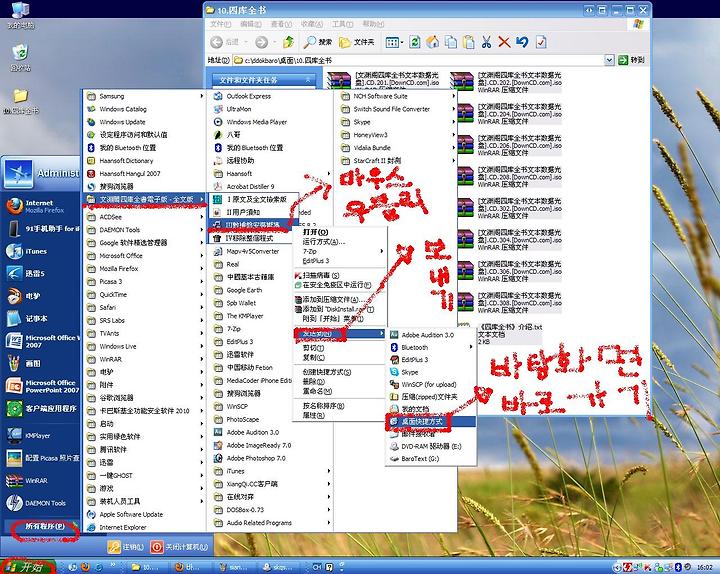Click 注销(L) log off button

click(x=127, y=547)
